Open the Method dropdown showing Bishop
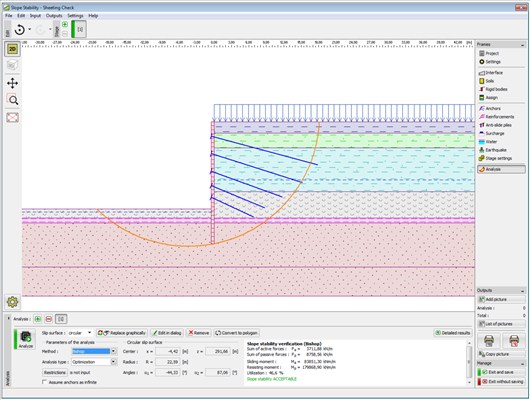Image resolution: width=530 pixels, height=400 pixels. [x=94, y=351]
